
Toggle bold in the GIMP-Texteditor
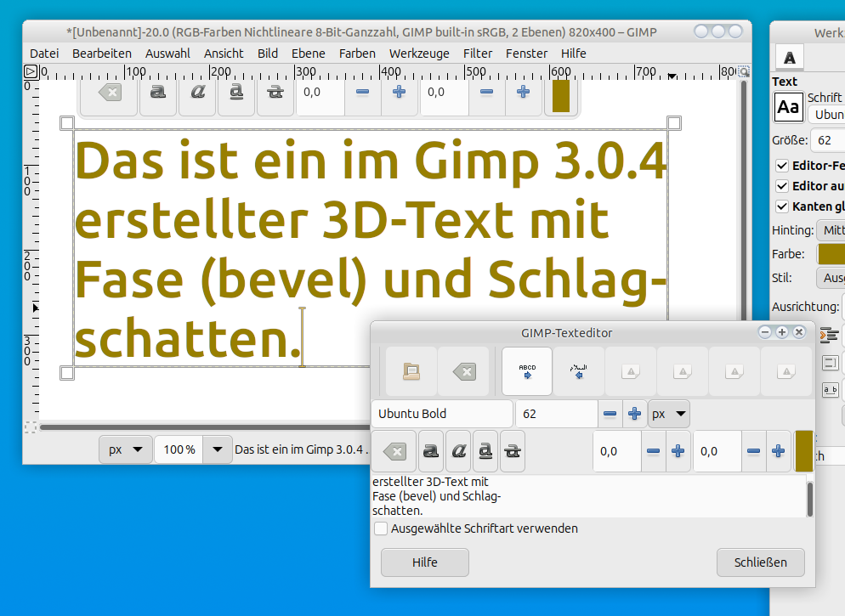(x=431, y=451)
